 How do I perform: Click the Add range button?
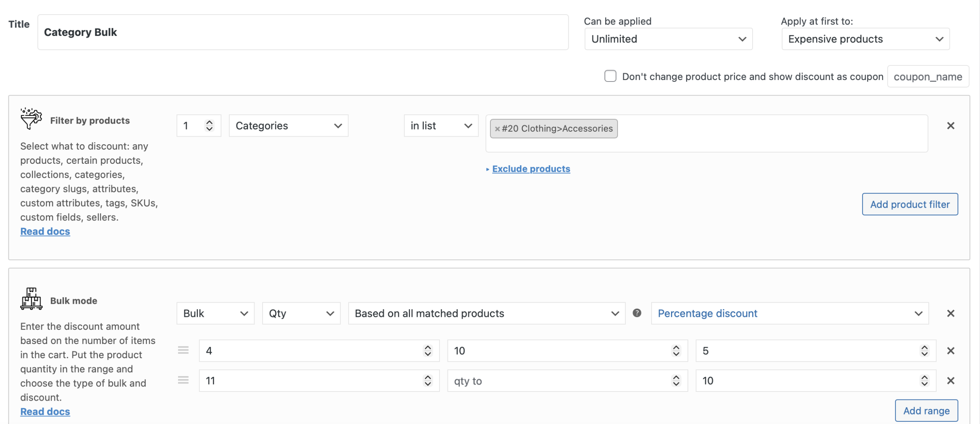pyautogui.click(x=926, y=411)
